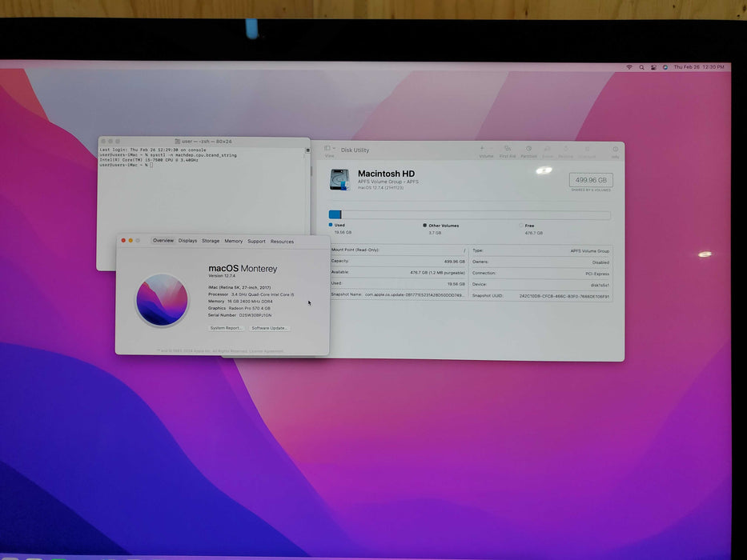Screen dimensions: 747x560
Task: Click the Wi-Fi icon in menu bar
Action: pos(630,67)
